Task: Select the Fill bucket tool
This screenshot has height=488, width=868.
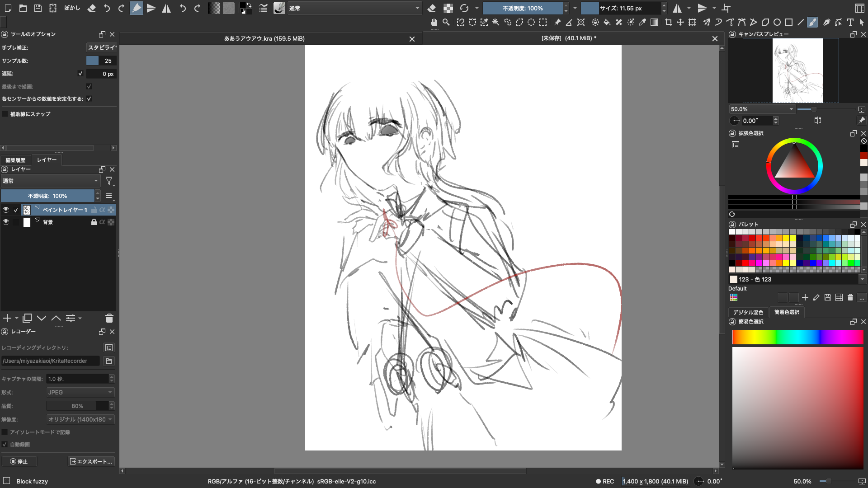Action: tap(607, 22)
